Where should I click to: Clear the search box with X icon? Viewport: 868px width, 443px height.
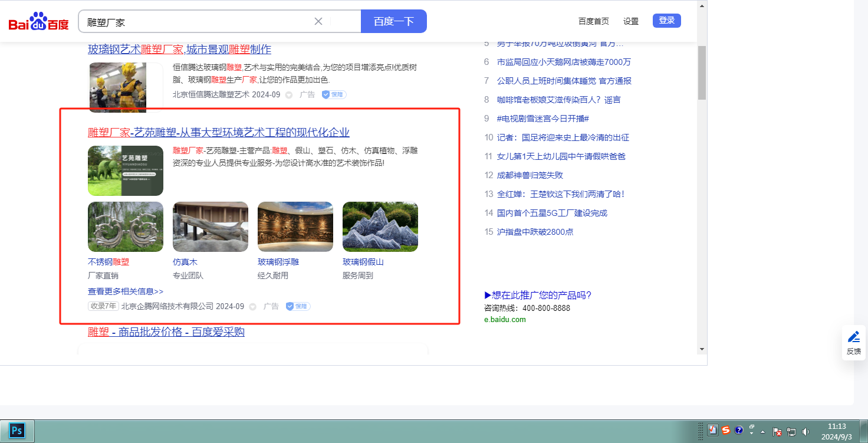(x=318, y=21)
